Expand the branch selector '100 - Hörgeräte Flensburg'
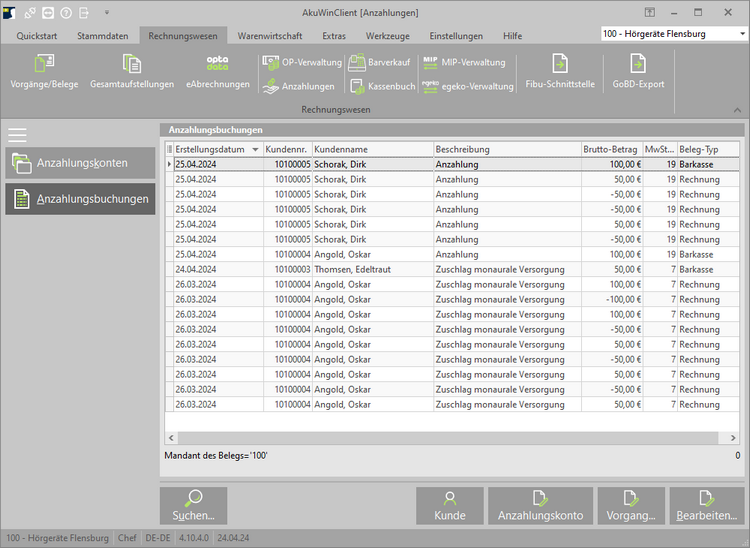750x548 pixels. (x=741, y=34)
